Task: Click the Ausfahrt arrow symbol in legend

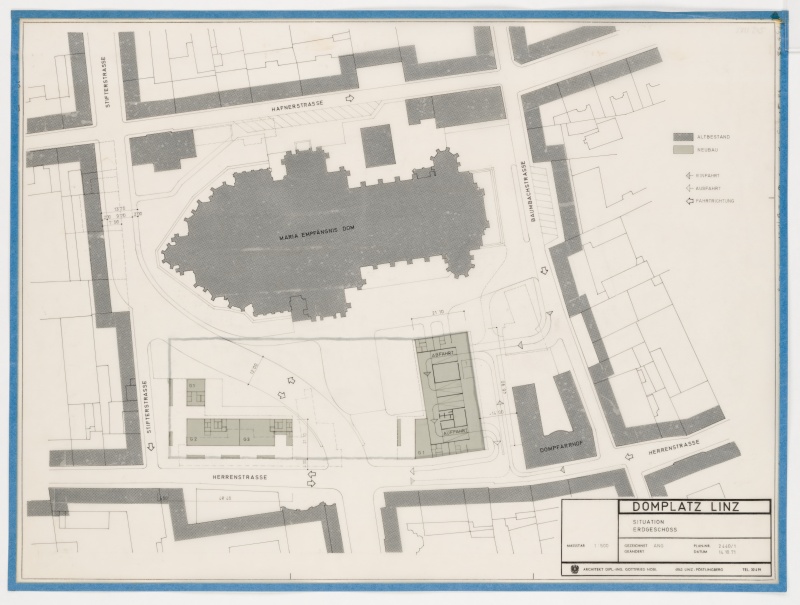Action: 691,186
